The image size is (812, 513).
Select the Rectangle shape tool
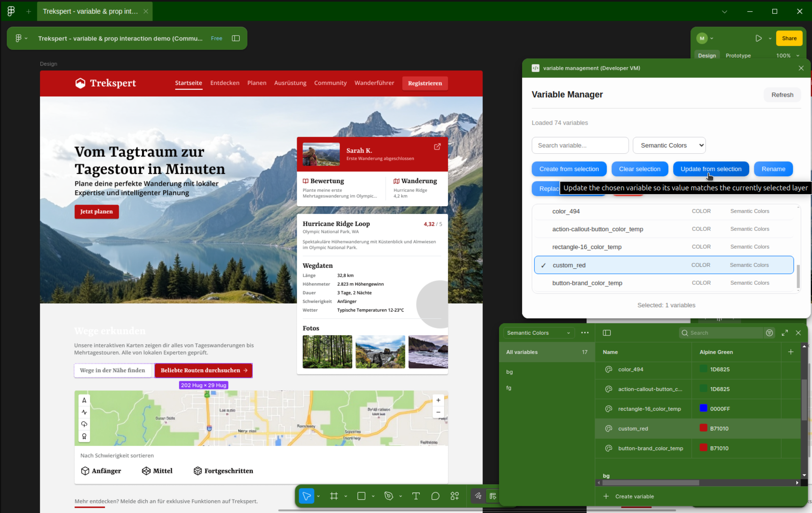click(361, 496)
